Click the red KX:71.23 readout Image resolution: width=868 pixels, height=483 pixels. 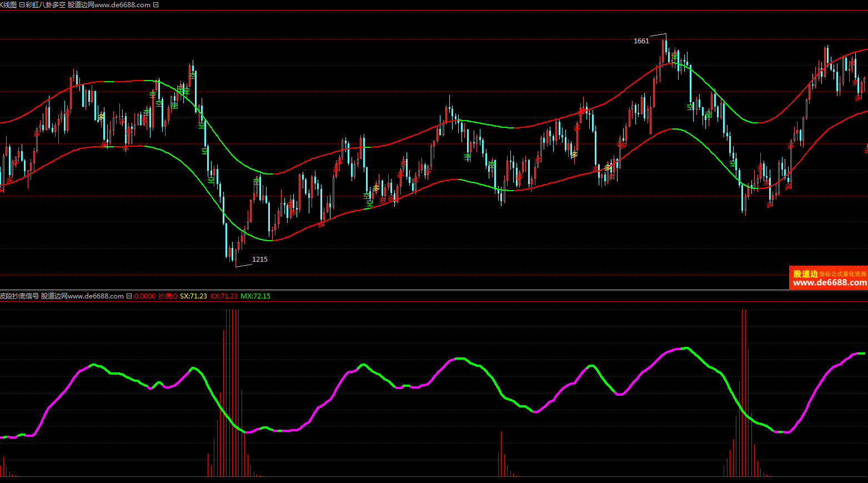point(224,296)
